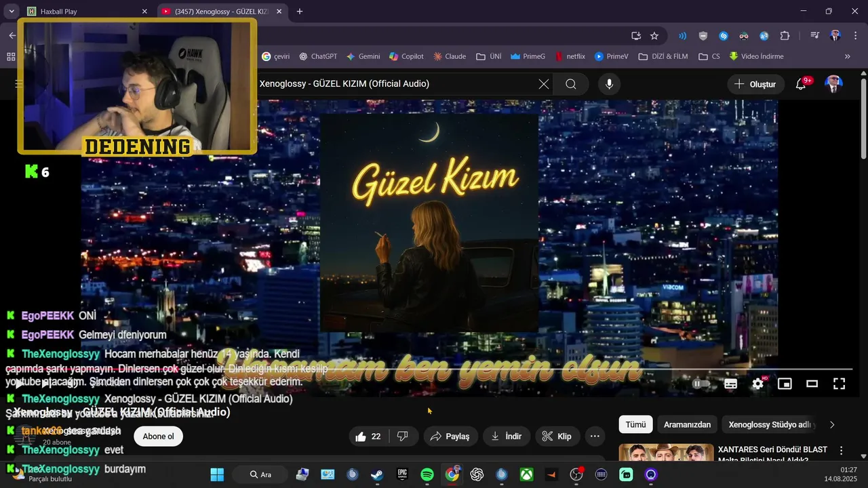Viewport: 868px width, 488px height.
Task: Open YouTube account avatar menu
Action: tap(833, 84)
